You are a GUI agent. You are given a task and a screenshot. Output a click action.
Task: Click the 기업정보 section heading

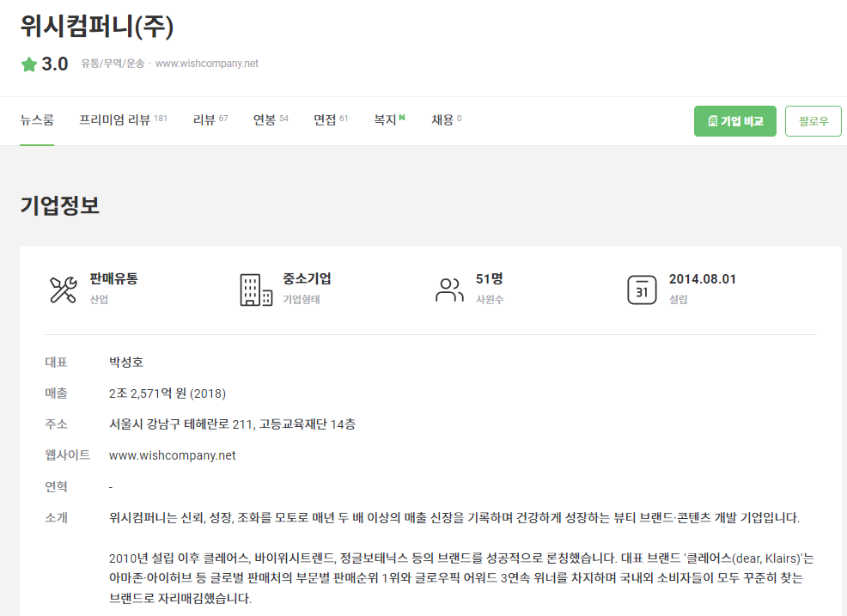(x=60, y=205)
